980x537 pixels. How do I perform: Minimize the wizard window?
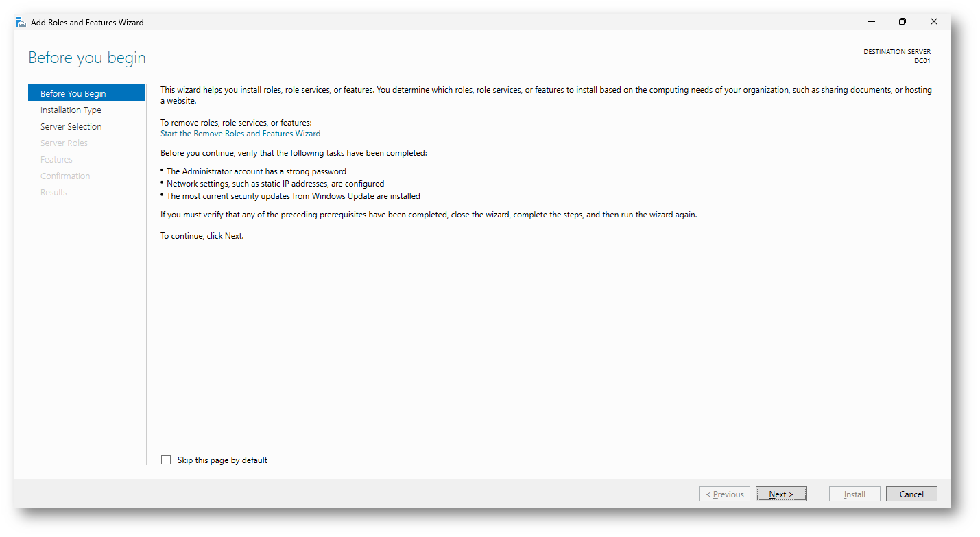[872, 22]
